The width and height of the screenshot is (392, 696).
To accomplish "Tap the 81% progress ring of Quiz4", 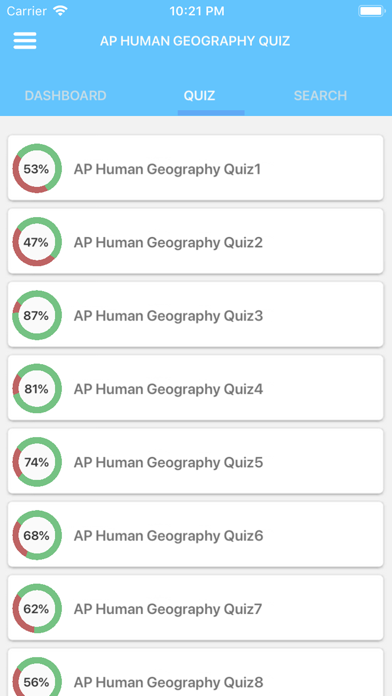I will 36,388.
